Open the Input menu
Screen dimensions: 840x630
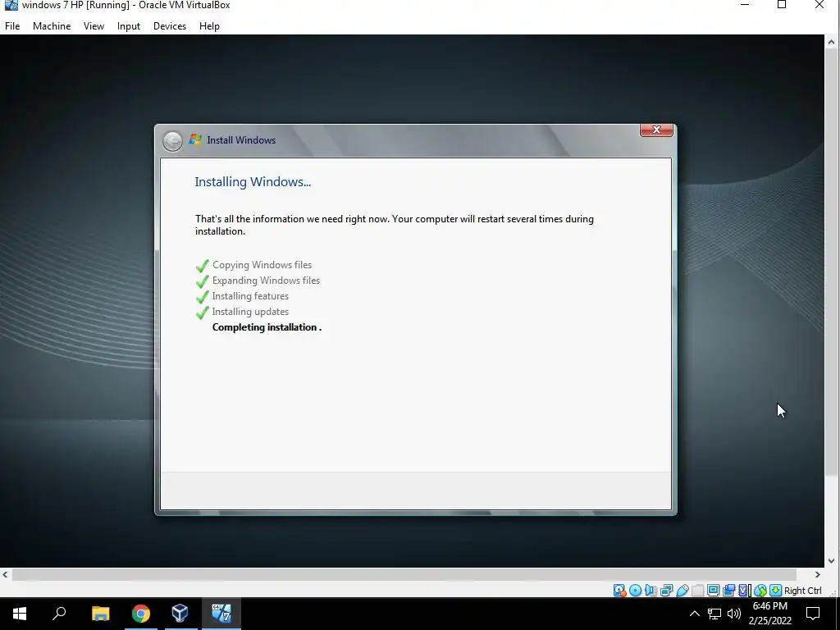(x=129, y=25)
